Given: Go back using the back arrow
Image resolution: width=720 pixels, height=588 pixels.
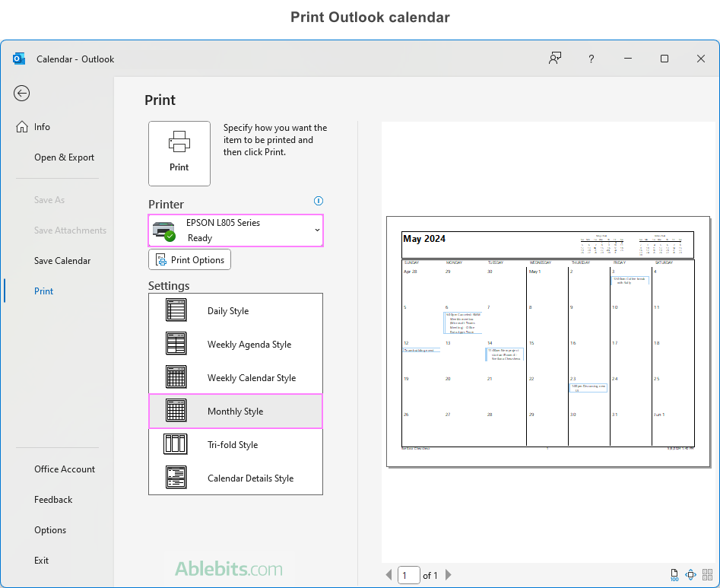Looking at the screenshot, I should pos(21,94).
